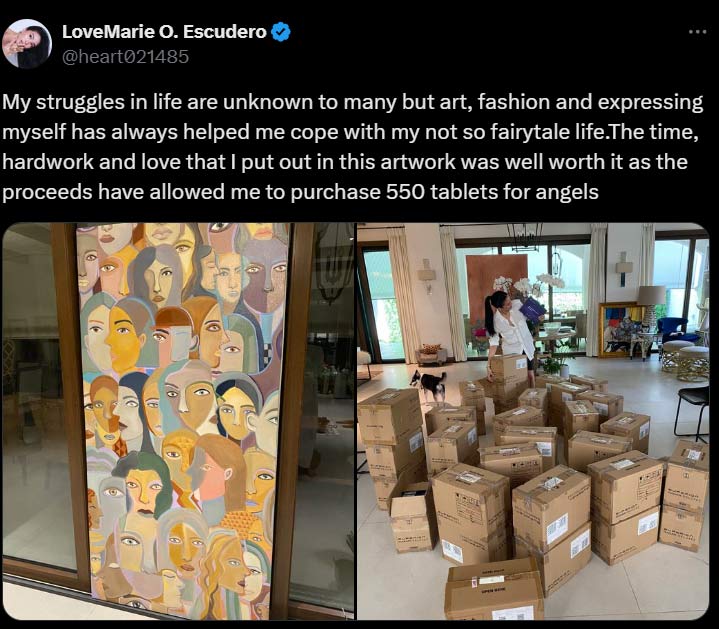
Task: Click the black and white dog in photo
Action: tap(430, 386)
